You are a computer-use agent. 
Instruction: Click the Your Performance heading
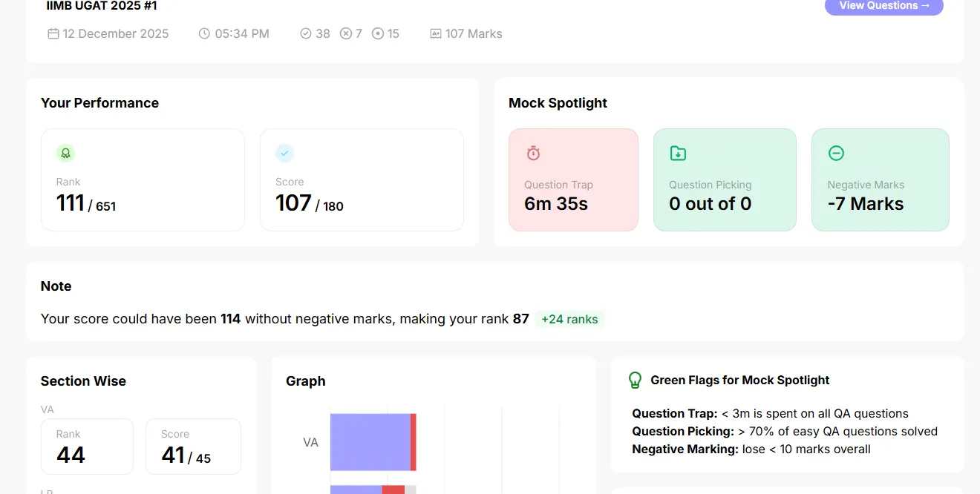[99, 103]
